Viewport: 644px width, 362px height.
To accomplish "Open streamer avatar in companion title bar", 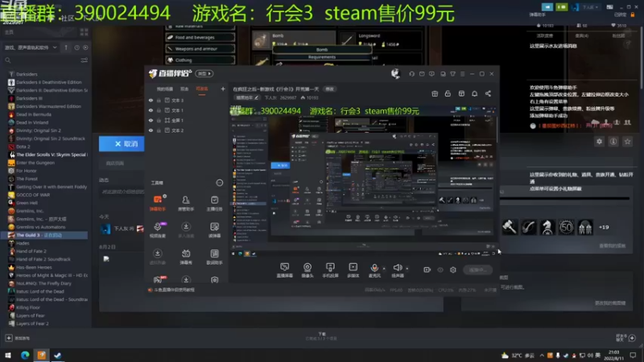I will 395,73.
